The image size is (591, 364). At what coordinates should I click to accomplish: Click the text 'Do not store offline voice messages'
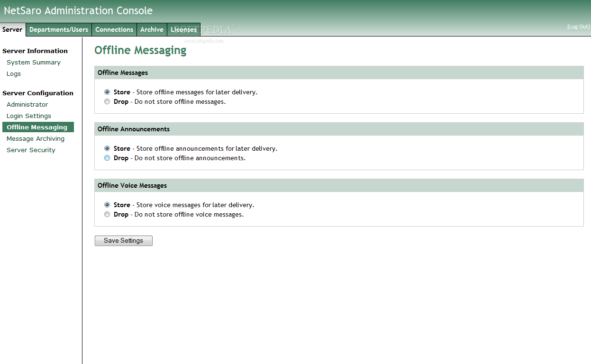pos(189,214)
